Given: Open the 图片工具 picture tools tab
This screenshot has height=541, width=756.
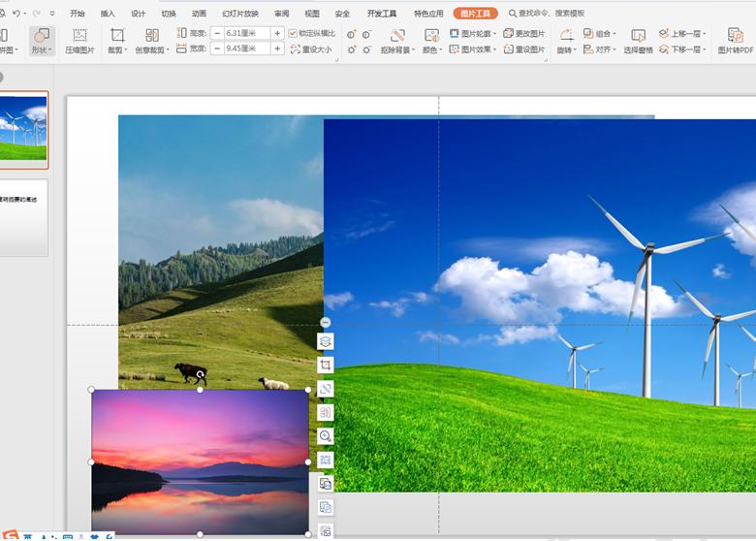Looking at the screenshot, I should click(475, 14).
